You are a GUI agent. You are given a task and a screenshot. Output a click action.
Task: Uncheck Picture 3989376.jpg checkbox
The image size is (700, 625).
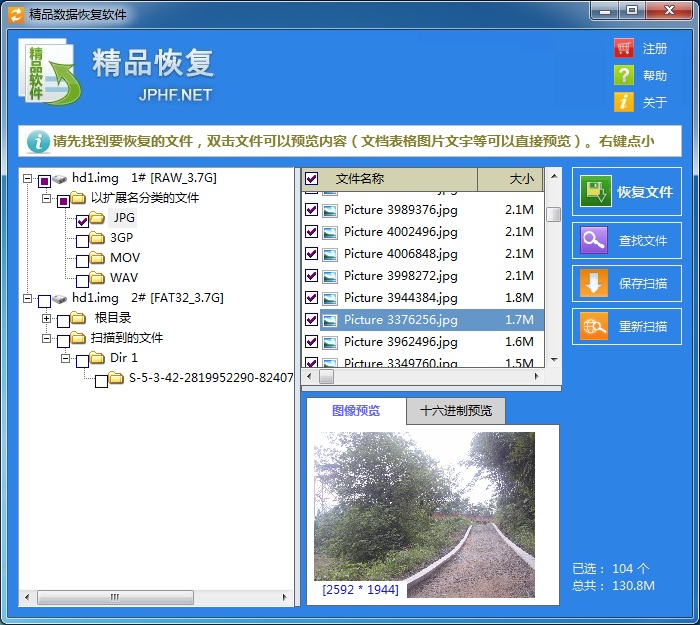(311, 210)
